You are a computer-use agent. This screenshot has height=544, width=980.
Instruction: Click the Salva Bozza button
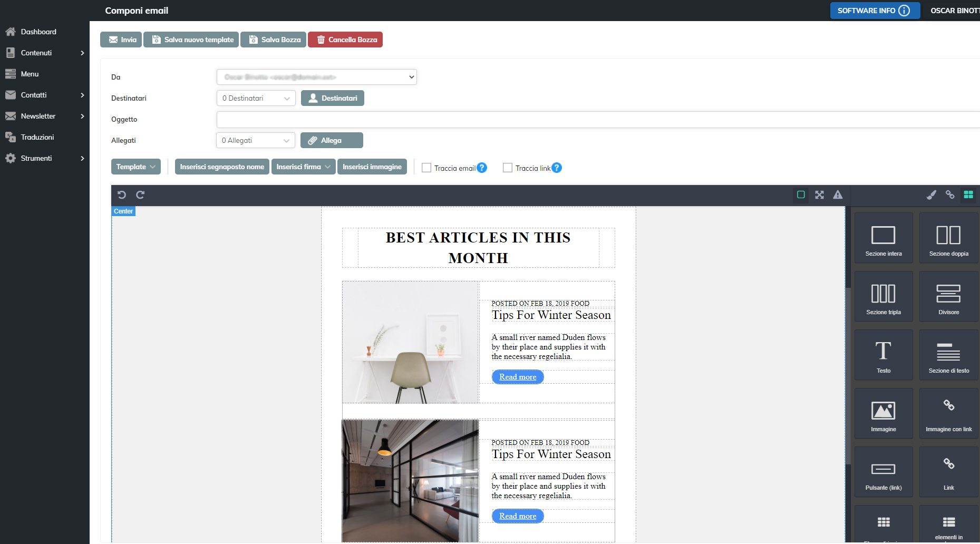point(274,40)
